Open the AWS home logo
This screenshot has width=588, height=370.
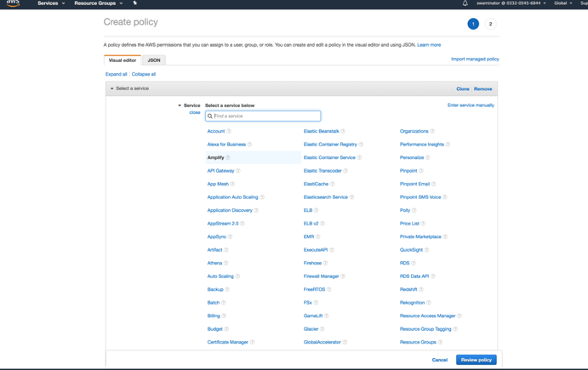pyautogui.click(x=13, y=3)
